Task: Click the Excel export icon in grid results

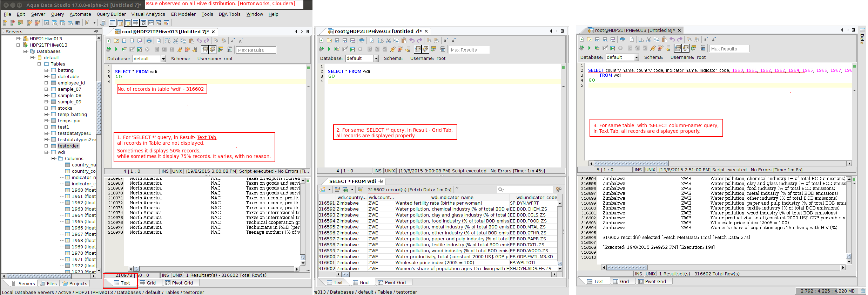Action: pyautogui.click(x=345, y=190)
